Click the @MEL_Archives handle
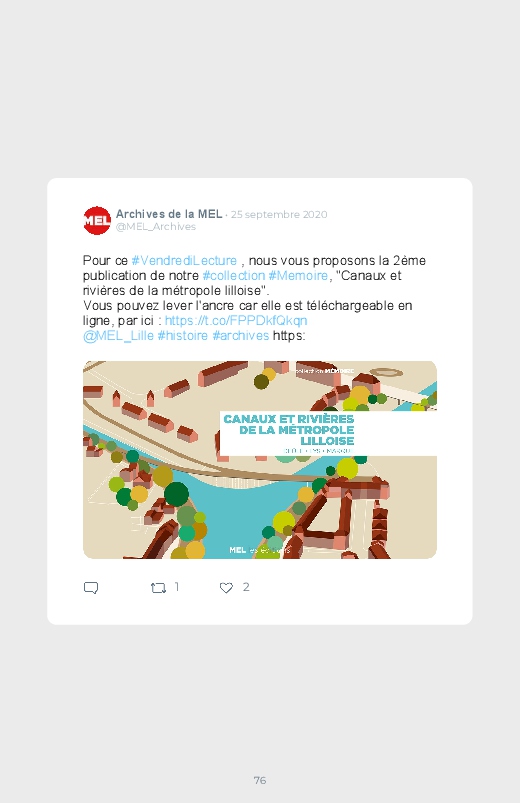The image size is (520, 803). (x=156, y=226)
